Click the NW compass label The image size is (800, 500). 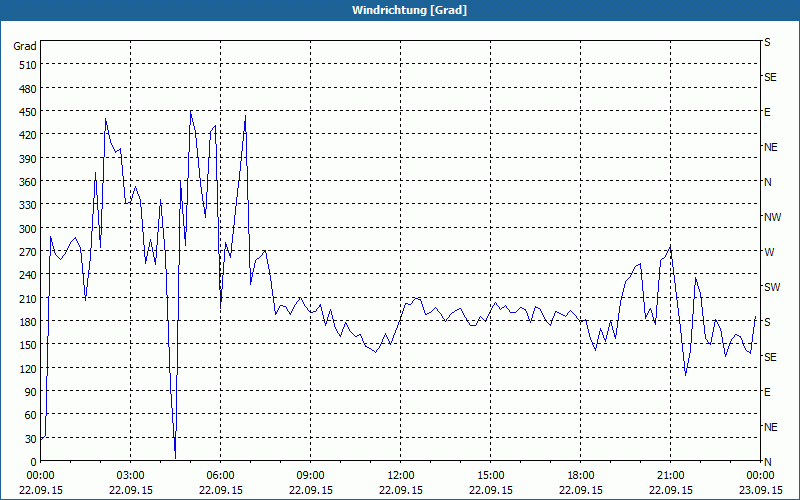(772, 217)
